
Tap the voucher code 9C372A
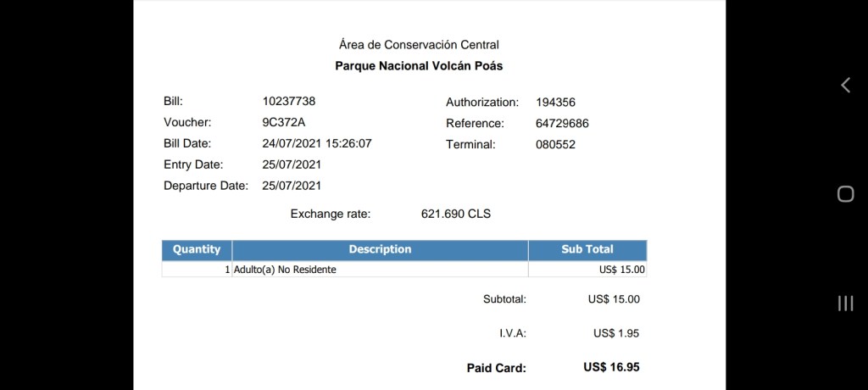pos(283,123)
